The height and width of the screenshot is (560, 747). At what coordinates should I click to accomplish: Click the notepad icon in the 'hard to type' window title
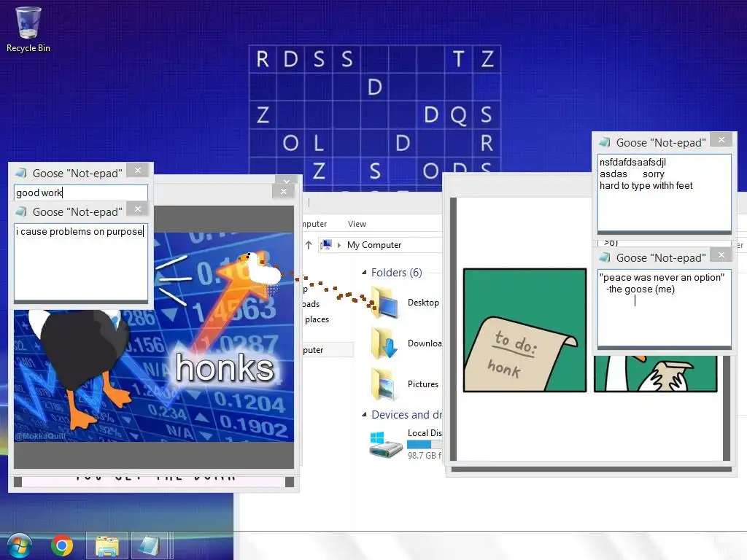click(x=605, y=142)
